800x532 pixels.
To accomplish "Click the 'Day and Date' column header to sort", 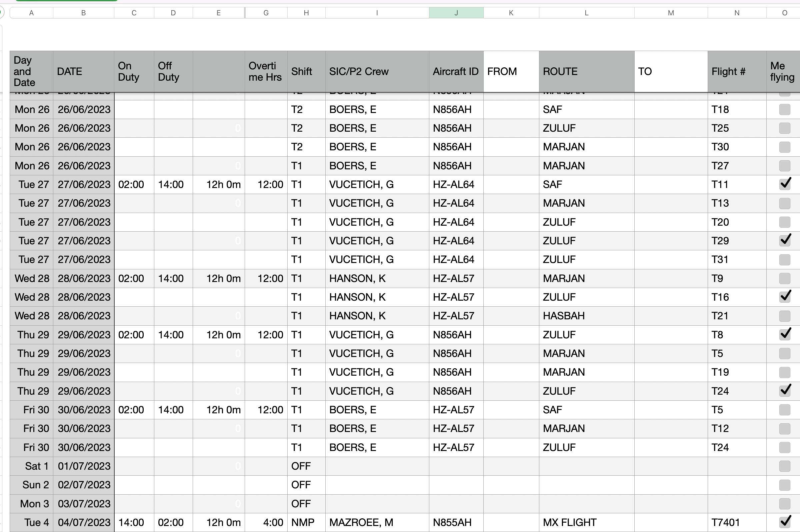I will point(31,71).
